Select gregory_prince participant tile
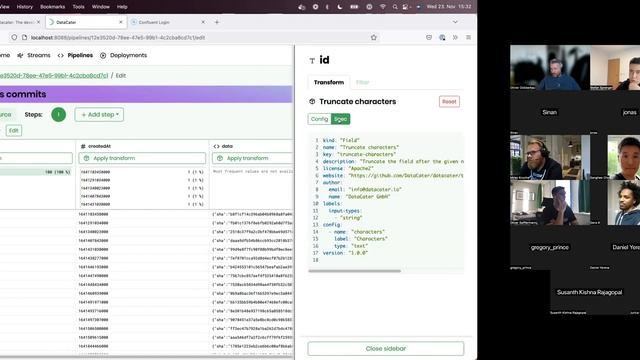Screen dimensions: 640x360 tap(550, 247)
